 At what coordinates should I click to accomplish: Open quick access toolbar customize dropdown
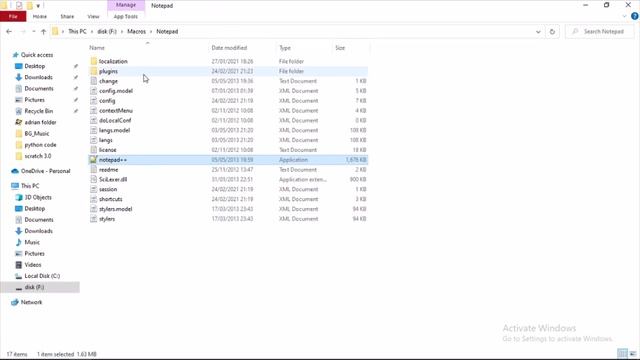[38, 6]
